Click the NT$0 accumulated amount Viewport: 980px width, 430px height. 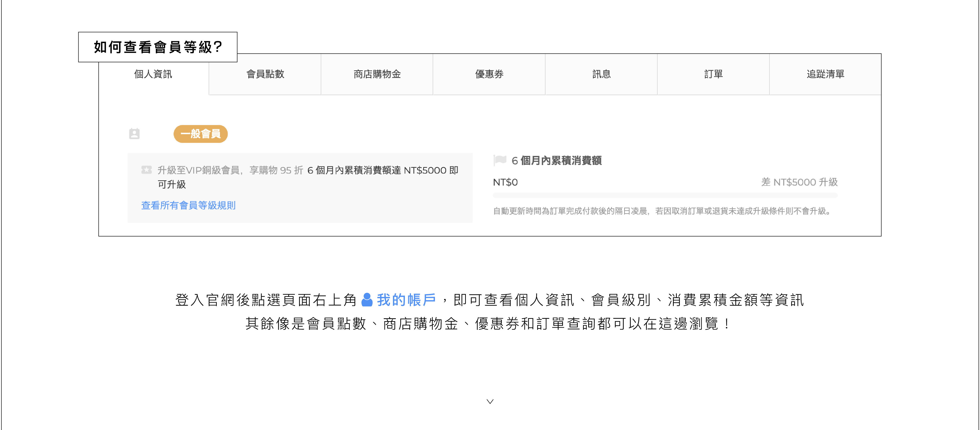(505, 182)
